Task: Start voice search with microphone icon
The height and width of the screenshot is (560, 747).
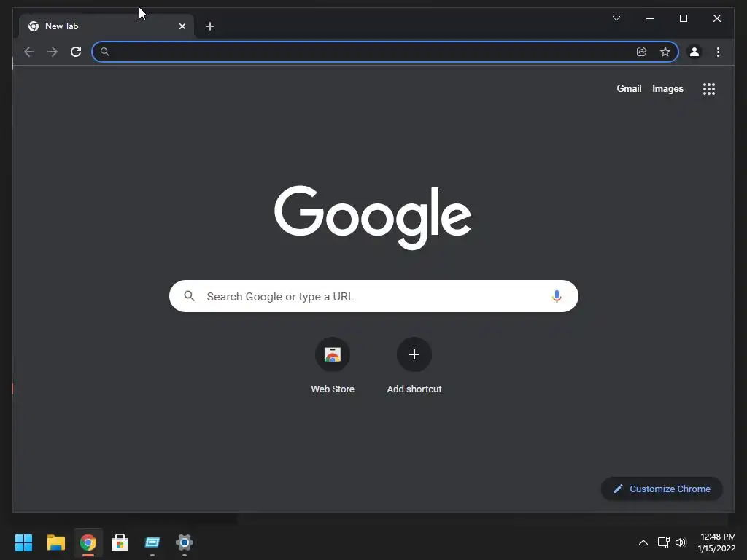Action: pos(557,296)
